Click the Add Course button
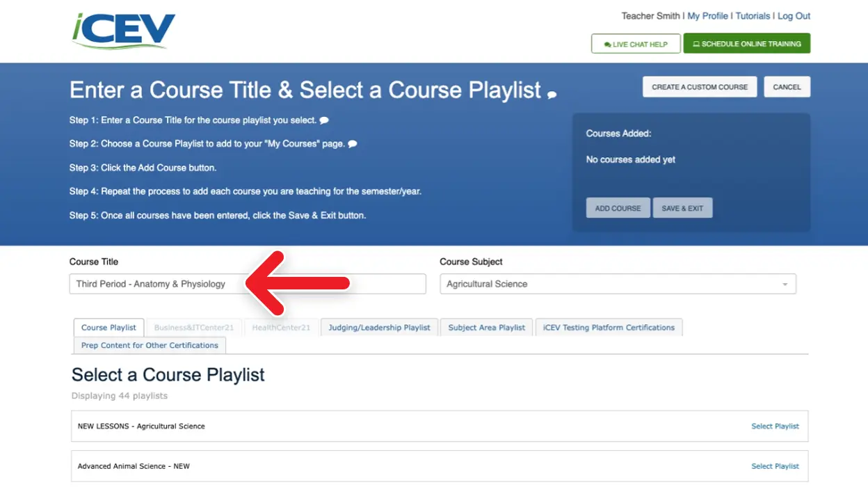The height and width of the screenshot is (487, 868). 618,208
